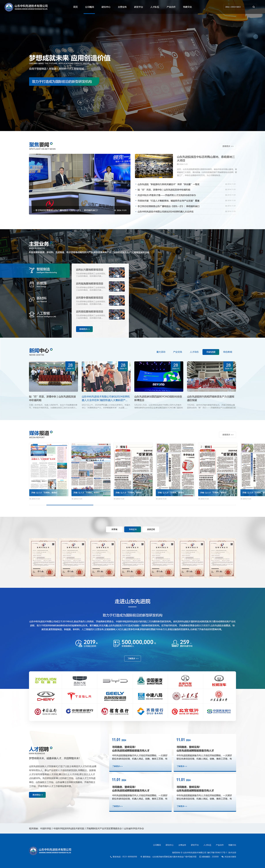This screenshot has height=868, width=265.
Task: Click 了解更多 button in company intro section
Action: click(x=132, y=658)
